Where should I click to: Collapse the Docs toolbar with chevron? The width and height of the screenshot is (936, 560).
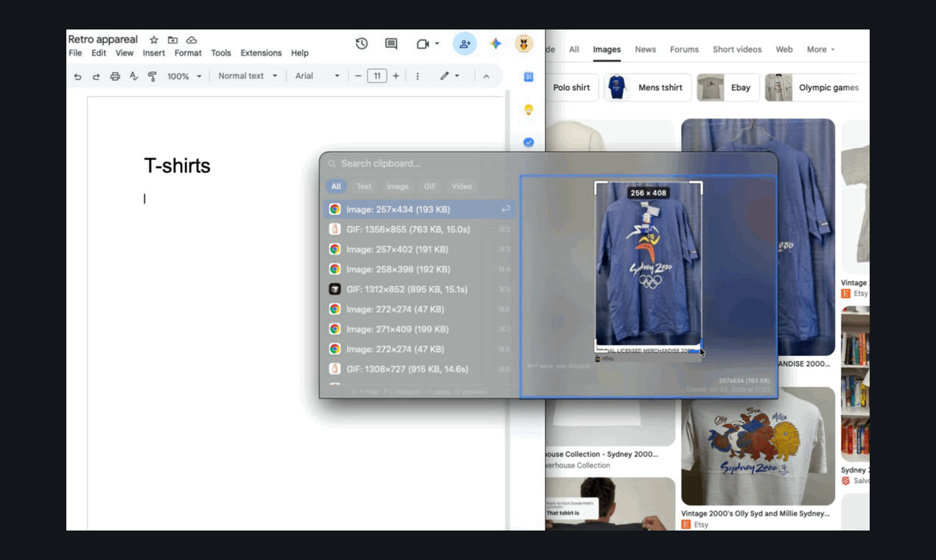click(x=486, y=76)
